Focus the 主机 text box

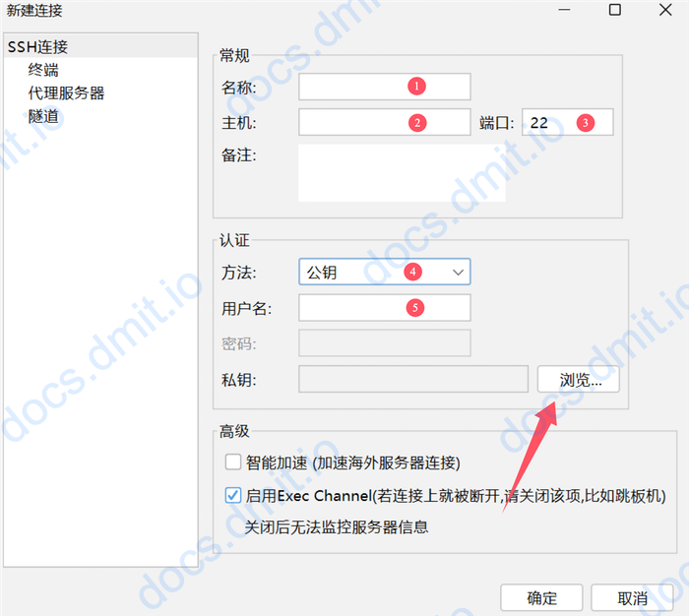[x=384, y=123]
